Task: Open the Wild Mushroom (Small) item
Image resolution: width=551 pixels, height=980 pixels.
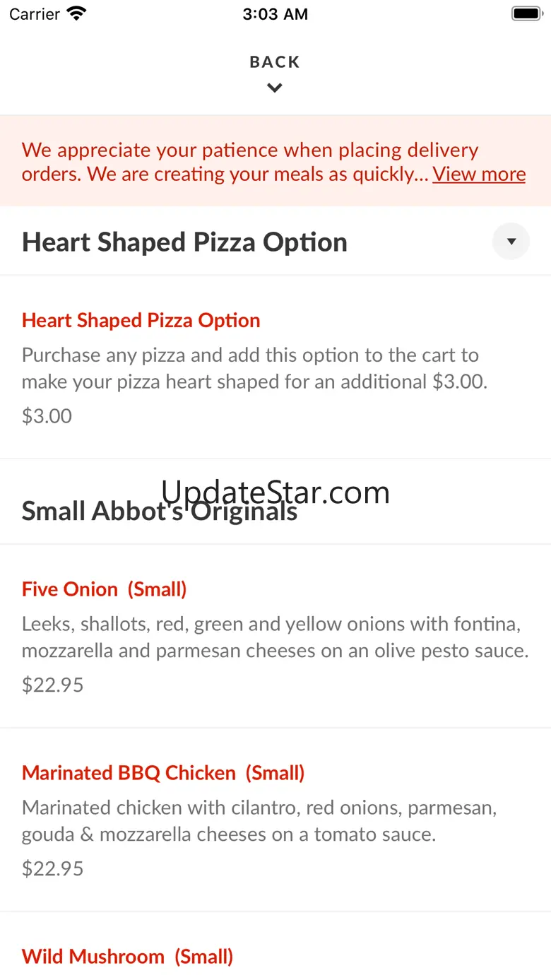Action: [128, 957]
